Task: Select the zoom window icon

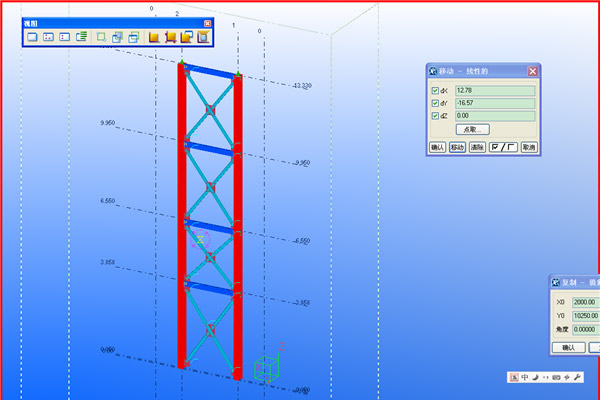Action: tap(101, 37)
